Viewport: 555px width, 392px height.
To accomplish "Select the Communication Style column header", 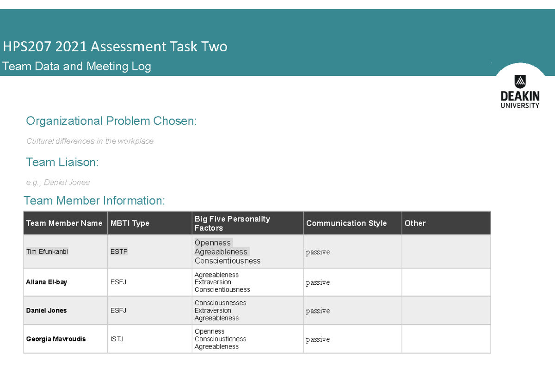I will click(x=346, y=223).
